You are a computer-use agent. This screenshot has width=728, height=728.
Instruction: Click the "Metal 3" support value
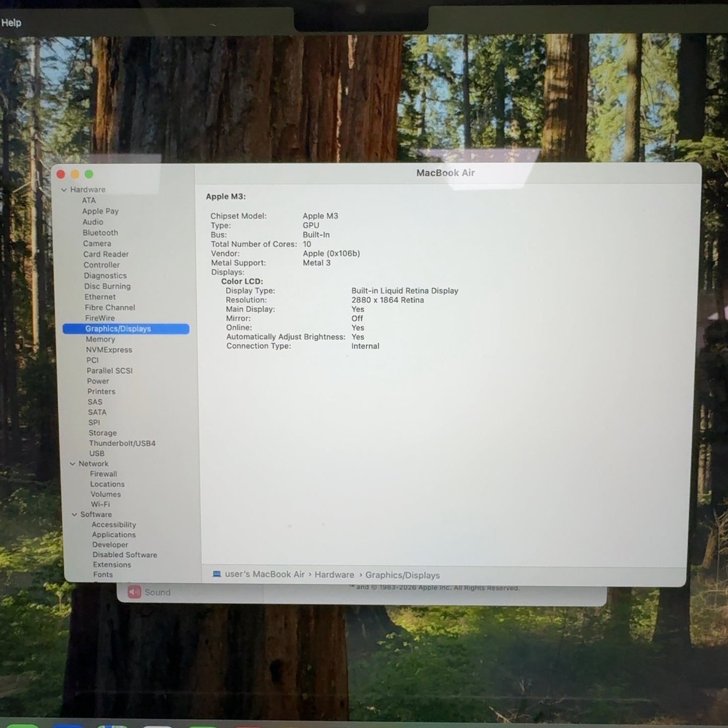point(316,263)
